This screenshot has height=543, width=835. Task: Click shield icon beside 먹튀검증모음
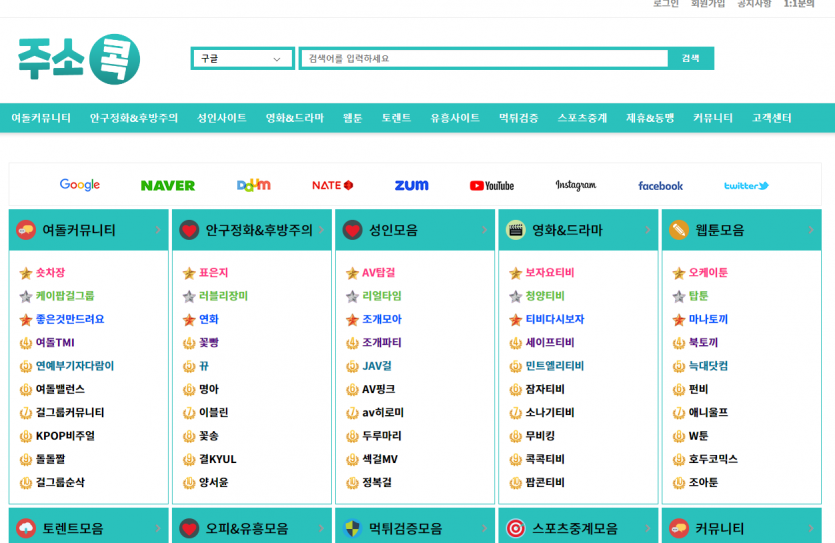(353, 528)
